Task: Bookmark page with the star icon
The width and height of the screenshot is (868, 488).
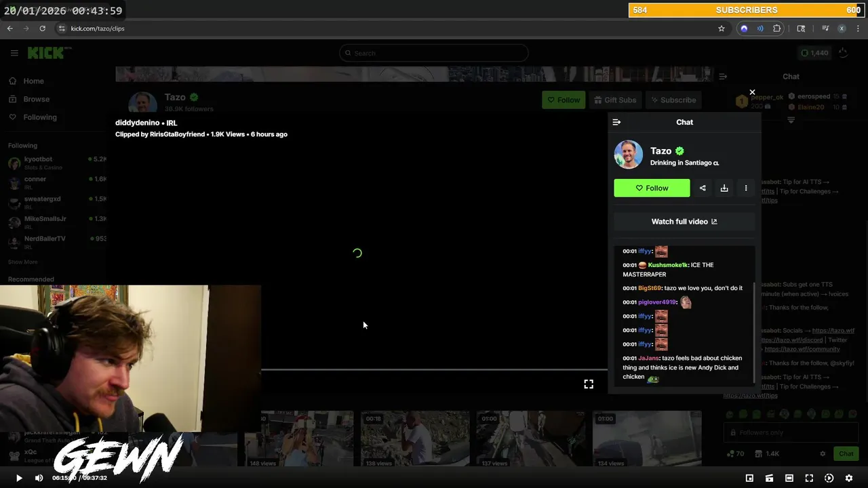Action: coord(722,28)
